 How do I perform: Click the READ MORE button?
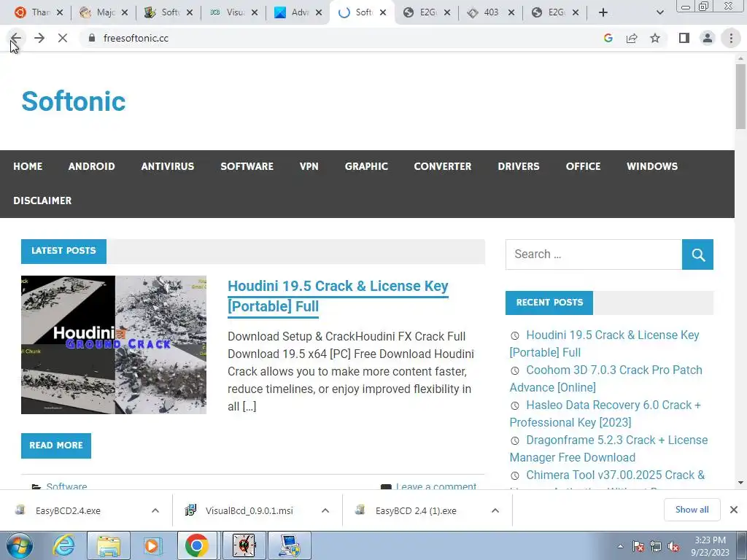click(x=56, y=446)
